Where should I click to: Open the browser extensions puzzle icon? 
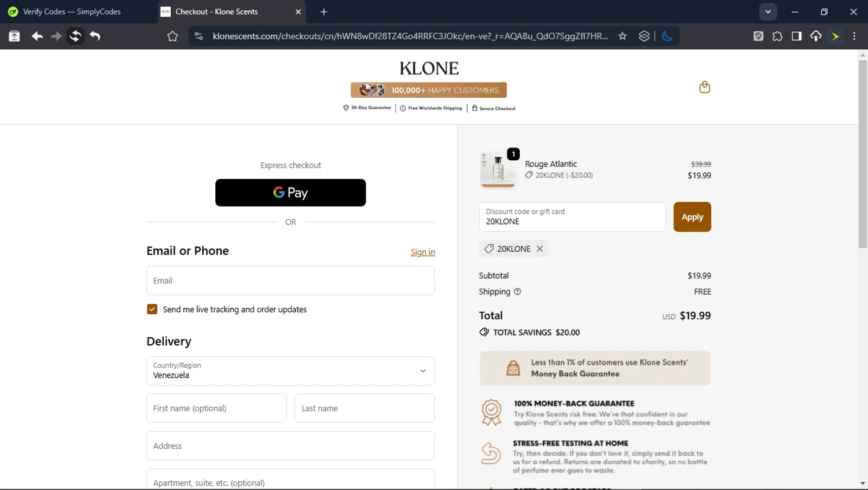point(777,36)
